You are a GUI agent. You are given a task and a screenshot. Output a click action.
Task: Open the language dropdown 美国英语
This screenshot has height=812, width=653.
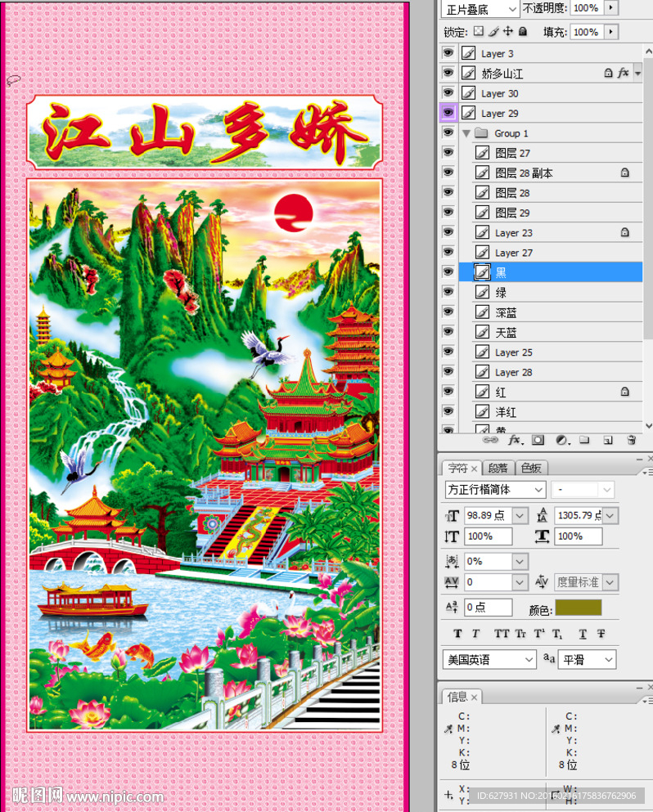pyautogui.click(x=489, y=659)
